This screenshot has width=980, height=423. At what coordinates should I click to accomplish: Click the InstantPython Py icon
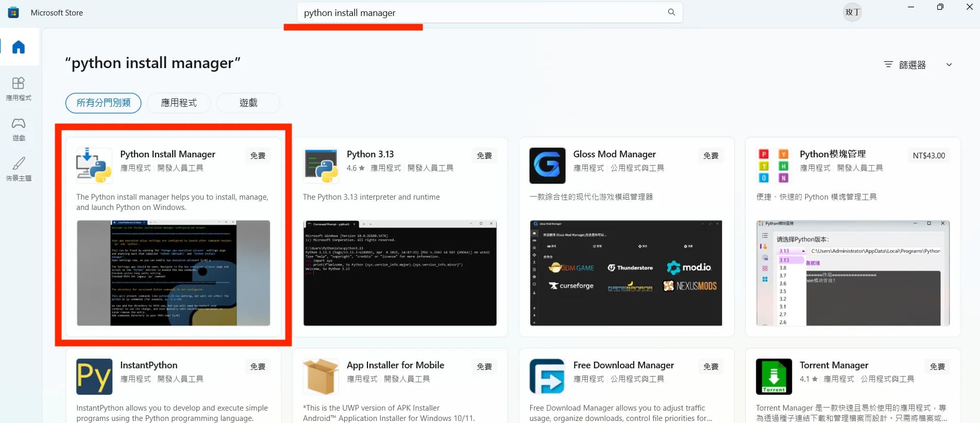pyautogui.click(x=94, y=377)
